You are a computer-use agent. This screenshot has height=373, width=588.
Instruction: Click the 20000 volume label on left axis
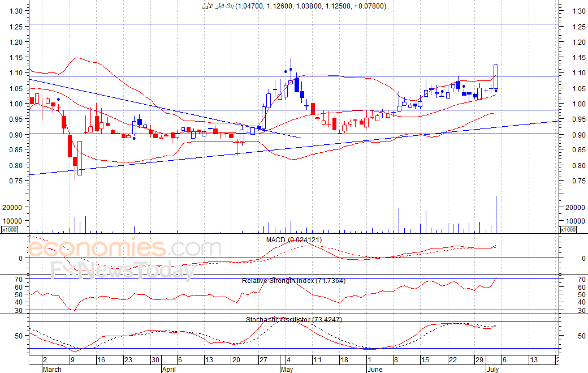coord(12,207)
